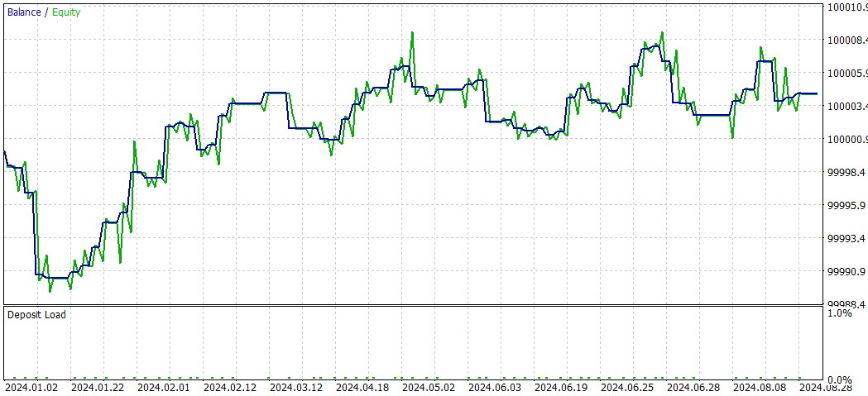Select the 99998.4 axis value
This screenshot has width=868, height=396.
[847, 173]
